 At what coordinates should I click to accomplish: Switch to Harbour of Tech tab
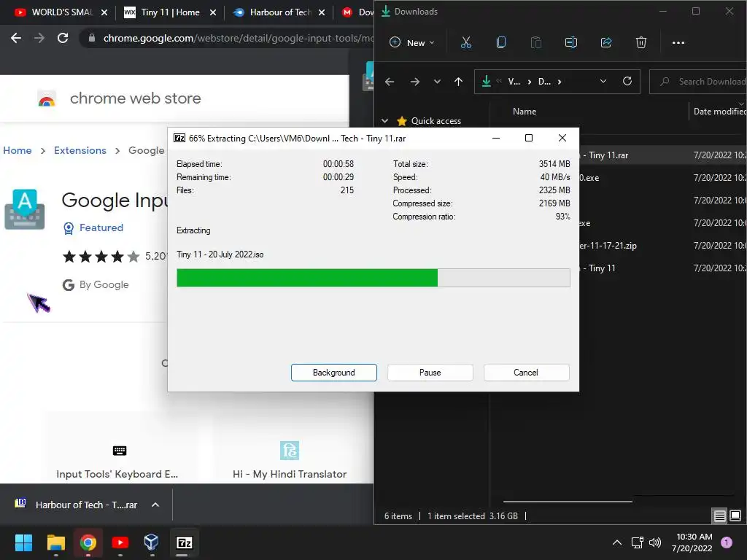[271, 12]
